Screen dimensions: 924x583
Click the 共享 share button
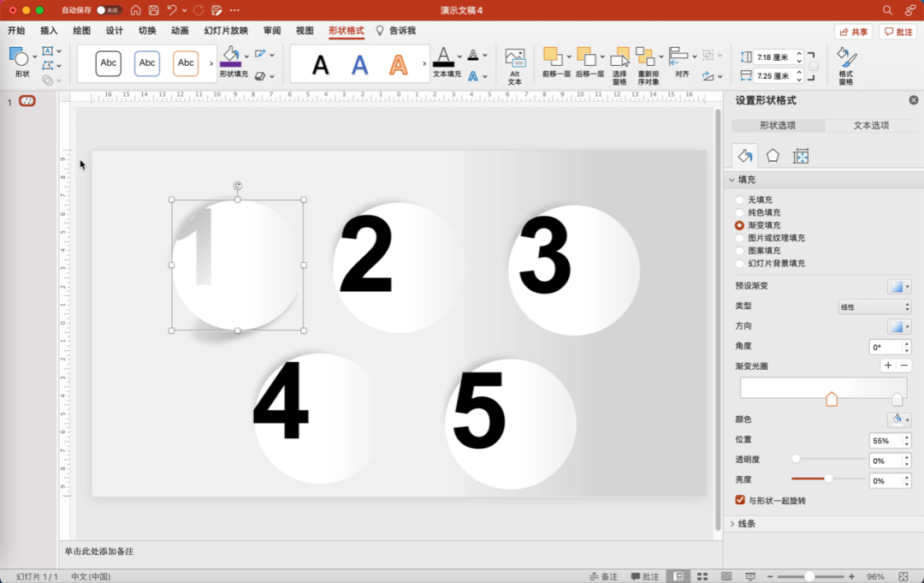coord(853,32)
